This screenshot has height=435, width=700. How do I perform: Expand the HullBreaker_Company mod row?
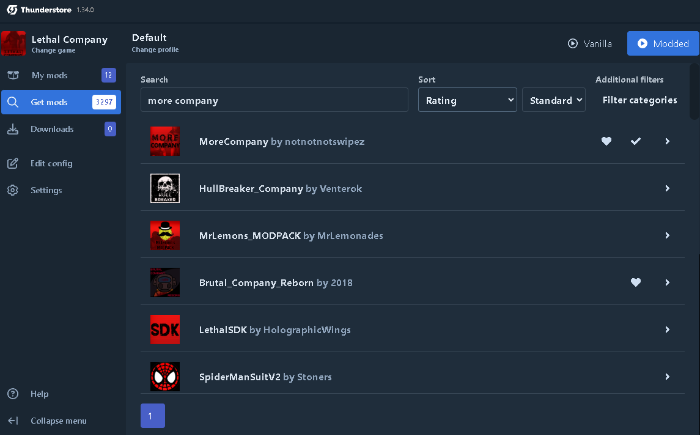[667, 188]
